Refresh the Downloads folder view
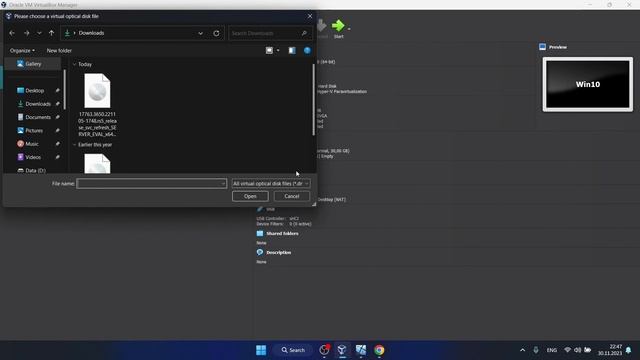Image resolution: width=640 pixels, height=360 pixels. click(216, 33)
